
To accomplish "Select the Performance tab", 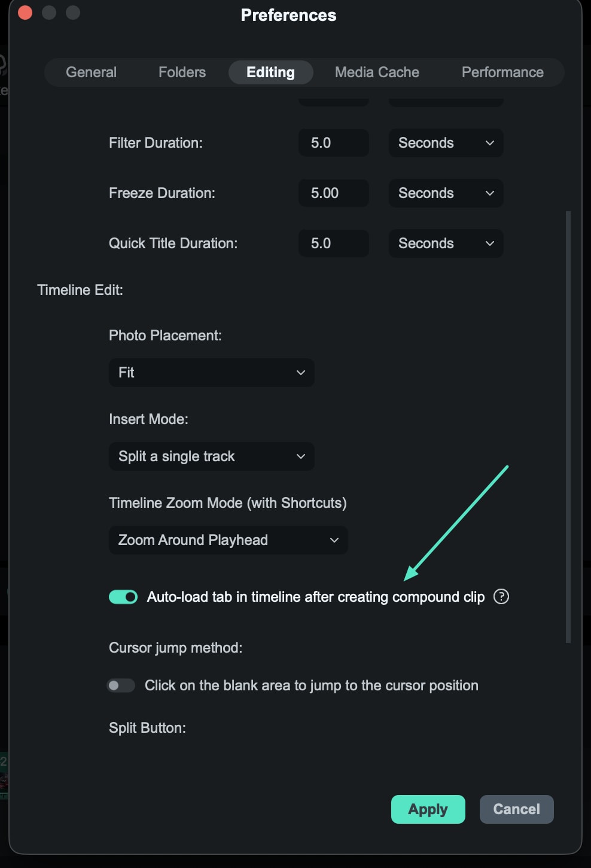I will [502, 72].
